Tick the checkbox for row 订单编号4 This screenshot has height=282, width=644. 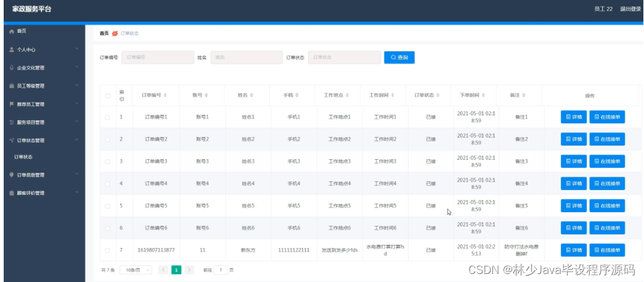pyautogui.click(x=108, y=184)
